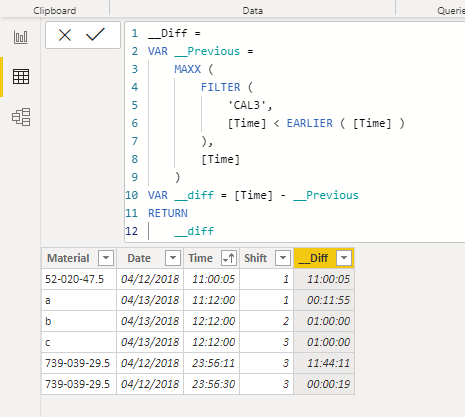Screen dimensions: 465x417
Task: Click the Clipboard ribbon group label
Action: (x=55, y=11)
